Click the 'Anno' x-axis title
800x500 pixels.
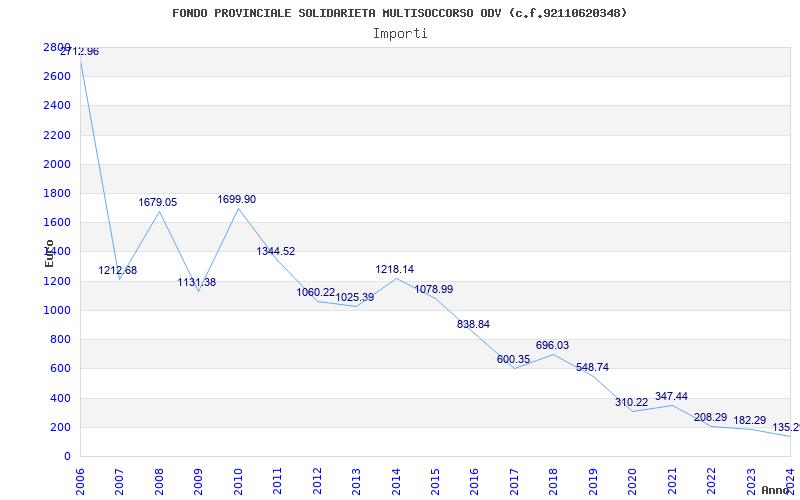coord(776,490)
